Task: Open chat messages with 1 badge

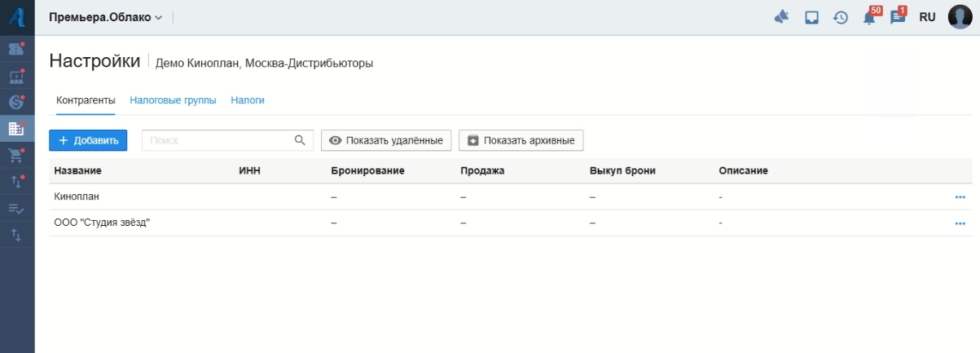Action: 897,17
